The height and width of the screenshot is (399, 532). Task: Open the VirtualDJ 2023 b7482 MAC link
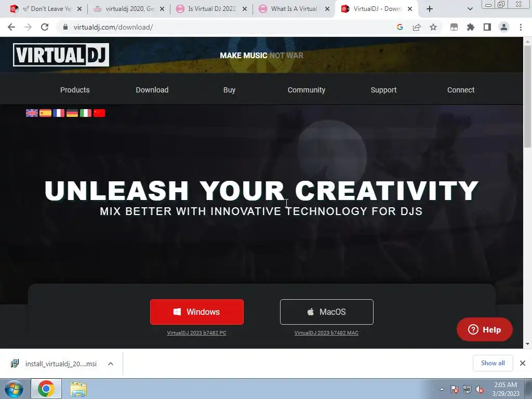[326, 333]
